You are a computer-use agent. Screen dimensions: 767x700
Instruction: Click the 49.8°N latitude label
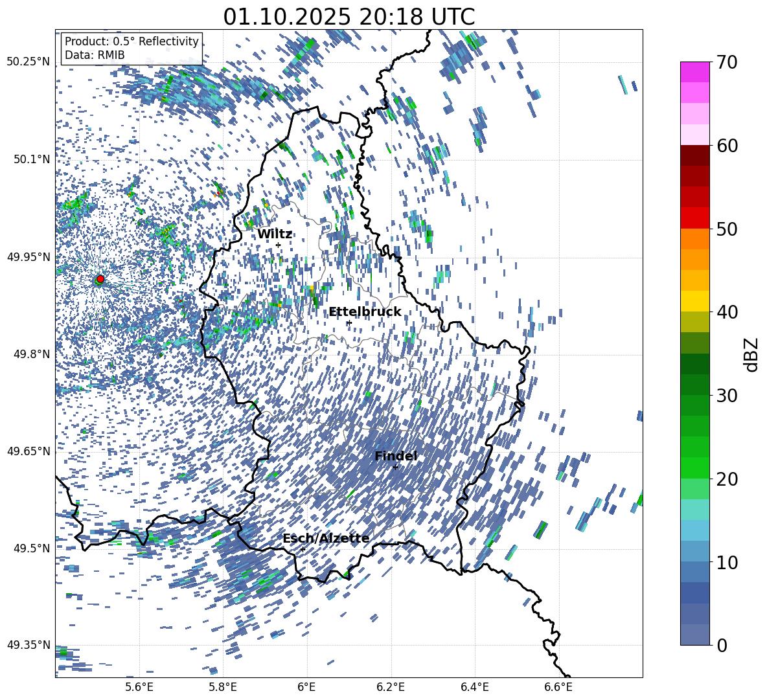pos(32,354)
